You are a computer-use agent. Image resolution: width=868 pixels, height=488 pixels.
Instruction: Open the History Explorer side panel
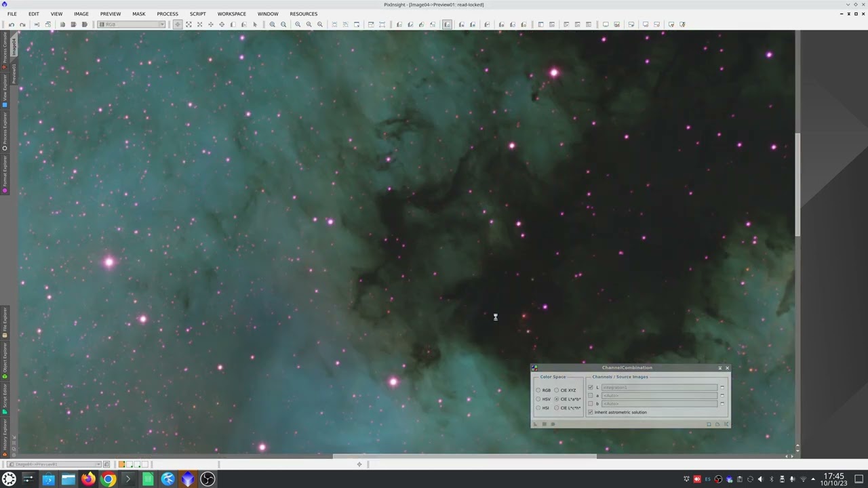click(5, 436)
